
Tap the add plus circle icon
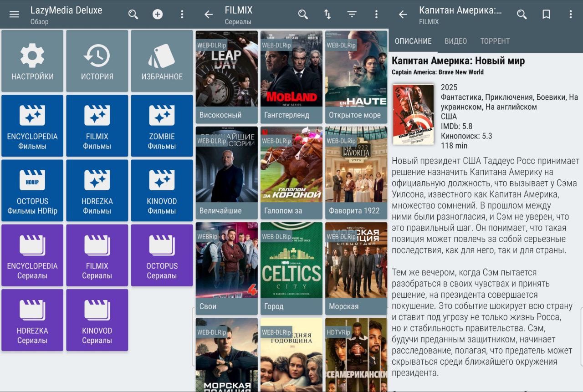tap(158, 14)
